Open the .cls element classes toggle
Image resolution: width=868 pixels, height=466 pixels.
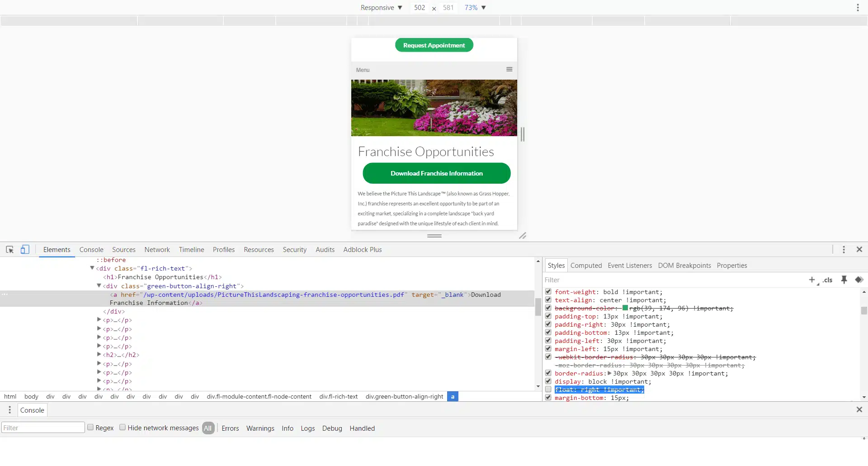coord(828,280)
